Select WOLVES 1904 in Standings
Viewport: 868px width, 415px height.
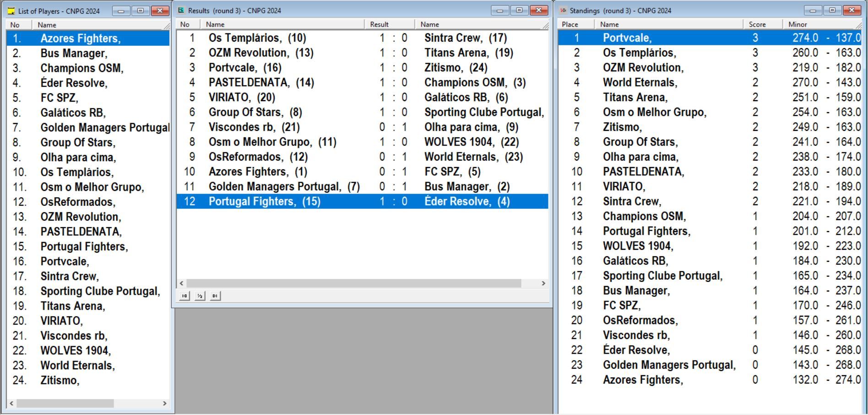pos(710,246)
